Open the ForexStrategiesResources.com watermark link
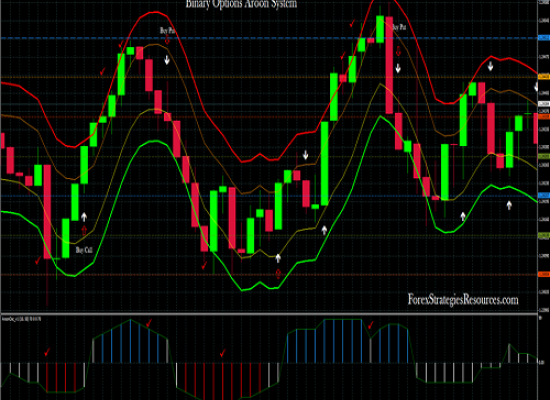Screen dimensions: 550x400 point(463,300)
